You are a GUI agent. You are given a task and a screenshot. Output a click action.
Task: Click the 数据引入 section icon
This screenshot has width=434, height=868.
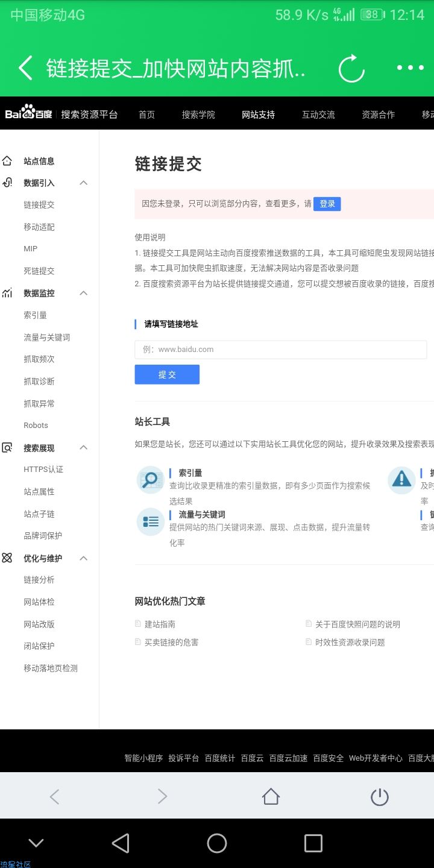tap(7, 183)
